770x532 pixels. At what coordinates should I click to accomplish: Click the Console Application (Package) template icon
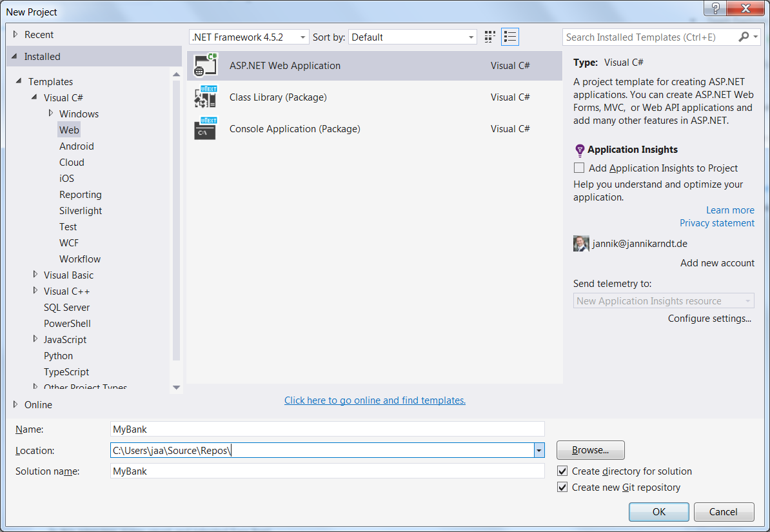(x=205, y=129)
